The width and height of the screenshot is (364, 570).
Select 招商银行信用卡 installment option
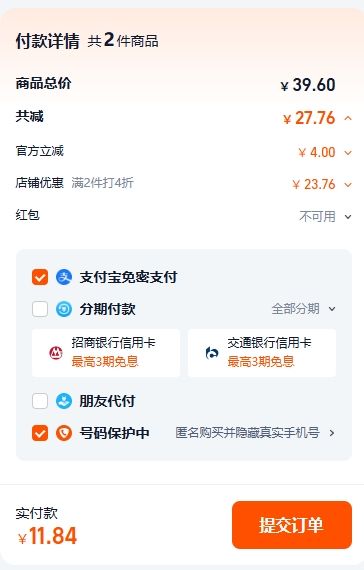coord(106,353)
